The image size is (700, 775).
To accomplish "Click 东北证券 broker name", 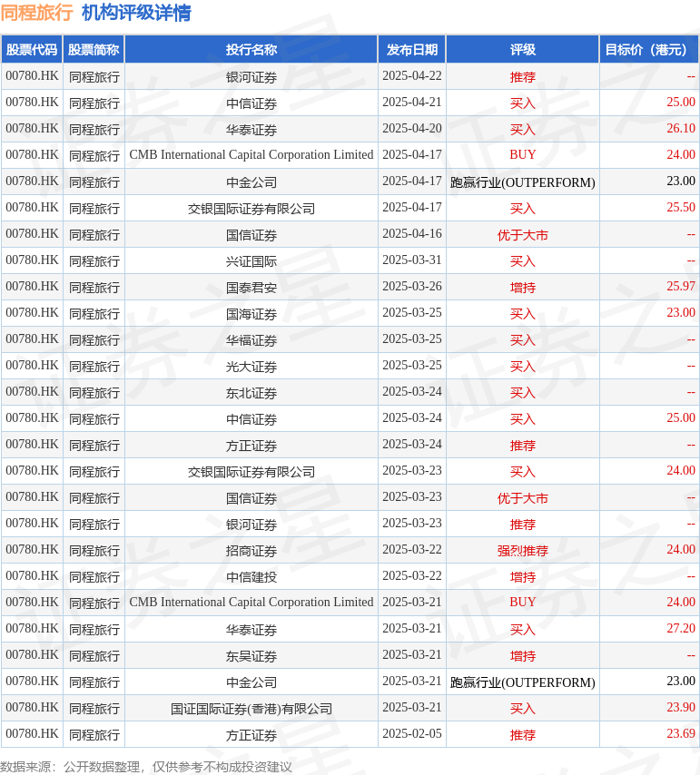I will 251,393.
